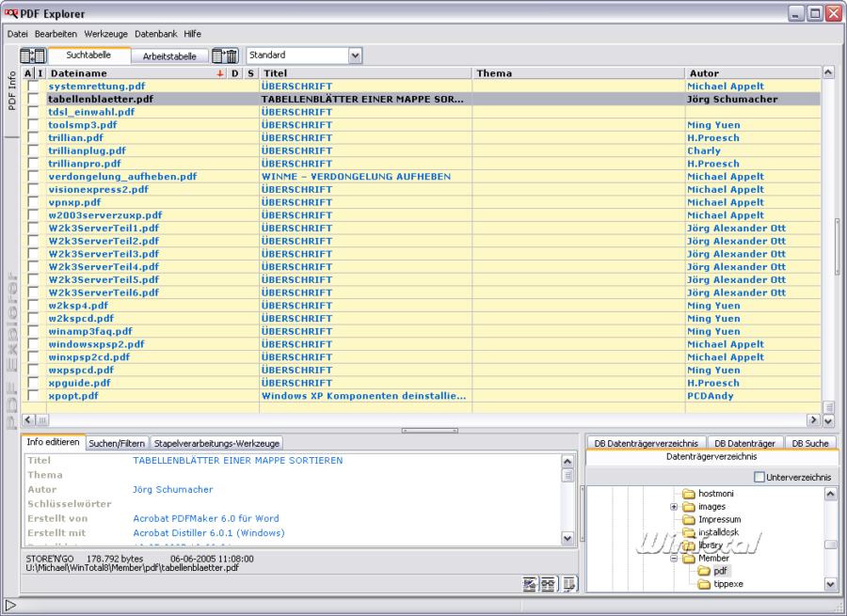Expand the images folder node
Viewport: 847px width, 616px height.
tap(674, 507)
